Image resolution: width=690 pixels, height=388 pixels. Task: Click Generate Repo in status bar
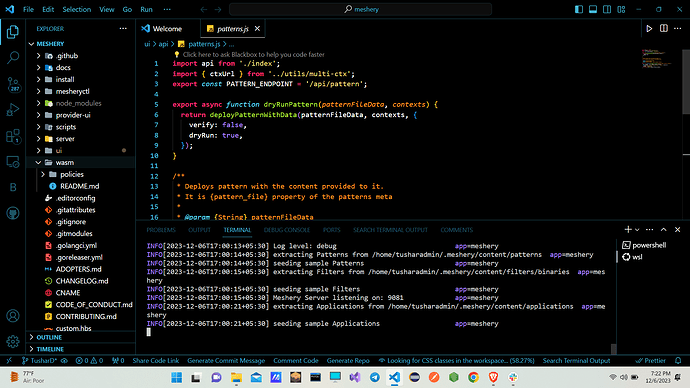tap(348, 360)
